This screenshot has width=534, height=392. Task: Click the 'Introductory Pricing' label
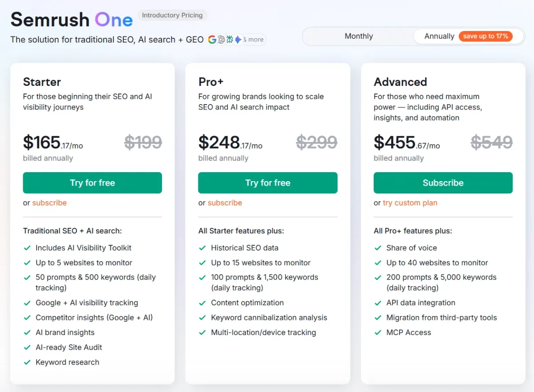[x=173, y=15]
